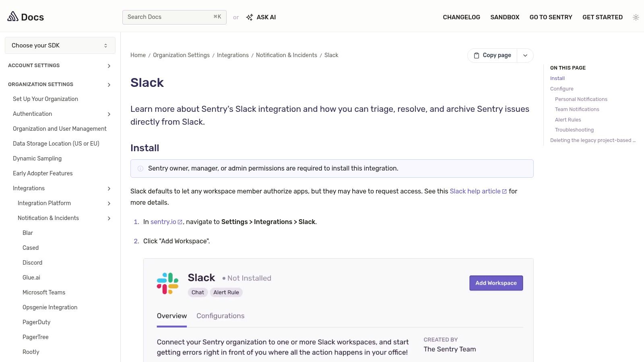This screenshot has height=362, width=644.
Task: Click the info icon in the permissions note
Action: click(140, 169)
